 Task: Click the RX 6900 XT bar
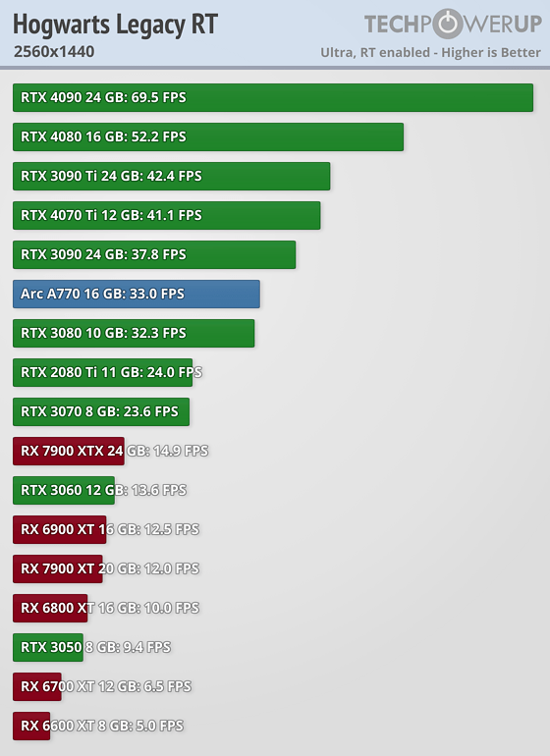(59, 530)
